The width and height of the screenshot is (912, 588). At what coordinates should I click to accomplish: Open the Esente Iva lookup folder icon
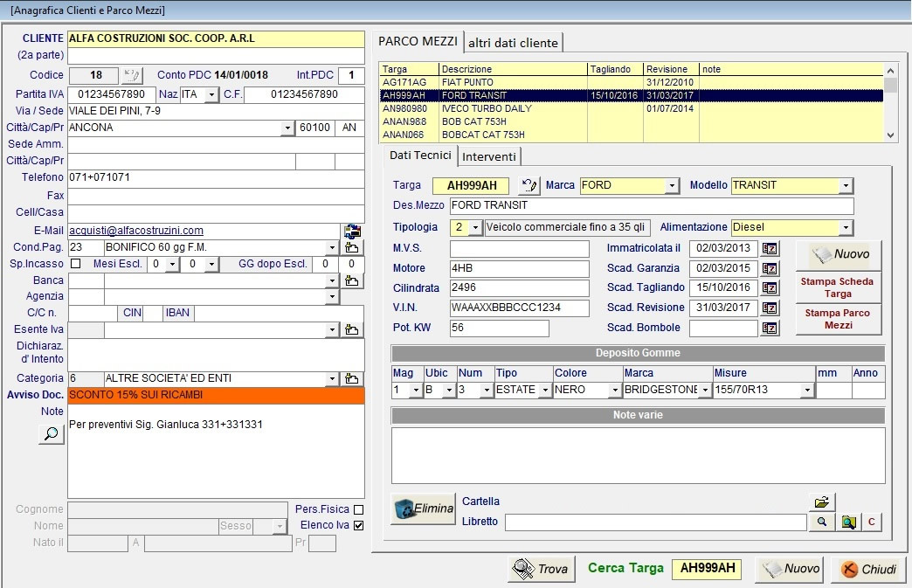pyautogui.click(x=352, y=329)
